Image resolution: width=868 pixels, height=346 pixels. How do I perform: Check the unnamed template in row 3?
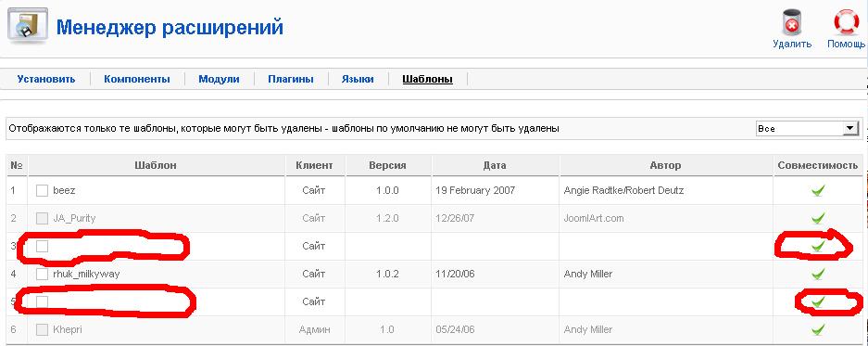[42, 246]
